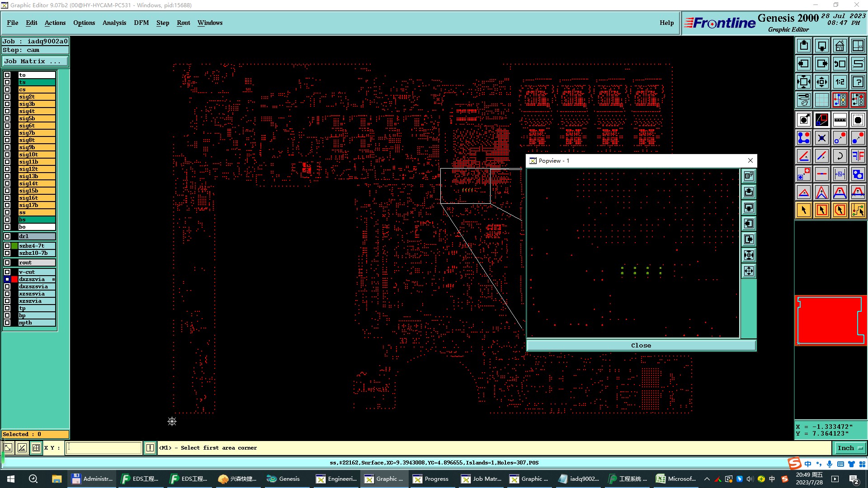This screenshot has width=868, height=488.
Task: Click the zoom out icon with outward arrows
Action: [x=821, y=82]
